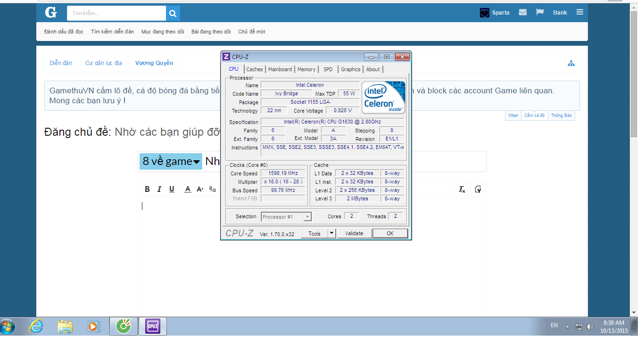Toggle bold formatting in editor

[147, 189]
